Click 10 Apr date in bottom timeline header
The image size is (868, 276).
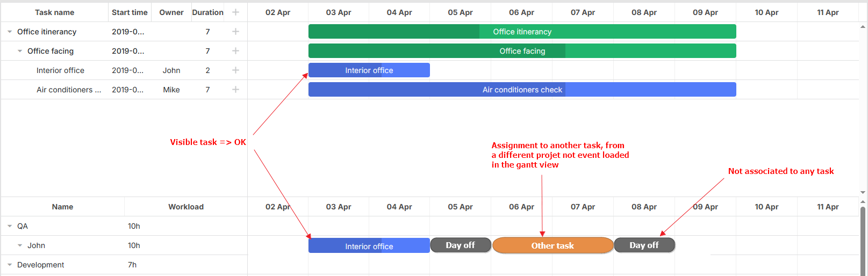(x=766, y=207)
